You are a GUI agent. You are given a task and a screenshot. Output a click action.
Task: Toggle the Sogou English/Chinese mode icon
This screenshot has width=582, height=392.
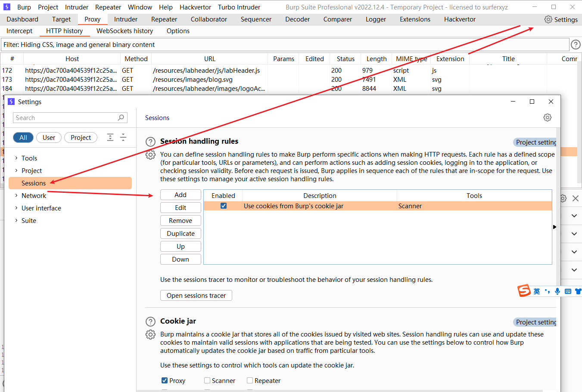pos(537,291)
